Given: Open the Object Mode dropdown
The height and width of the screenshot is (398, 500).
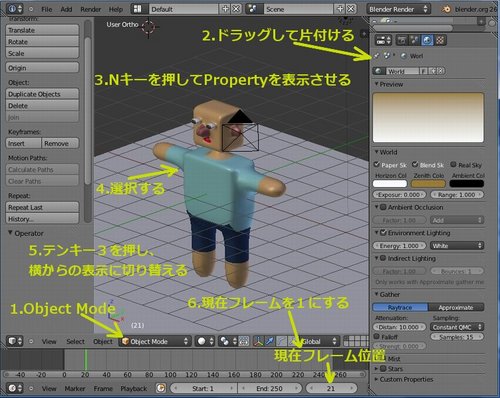Looking at the screenshot, I should (155, 341).
